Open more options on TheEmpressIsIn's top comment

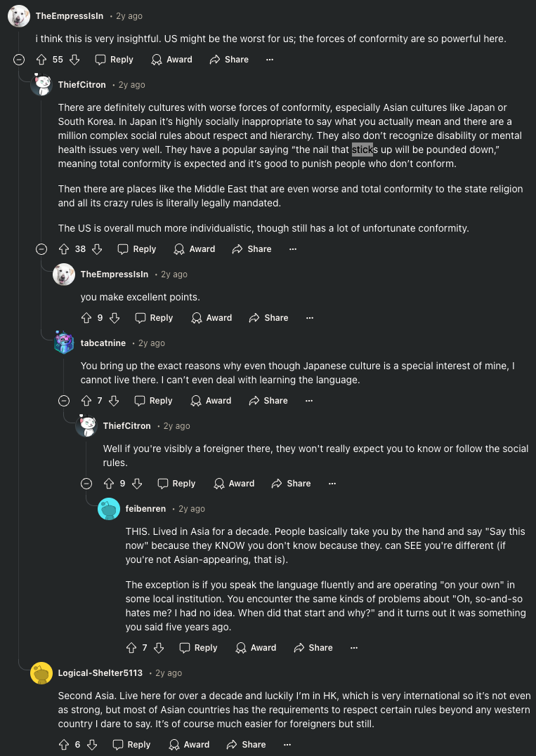(270, 60)
